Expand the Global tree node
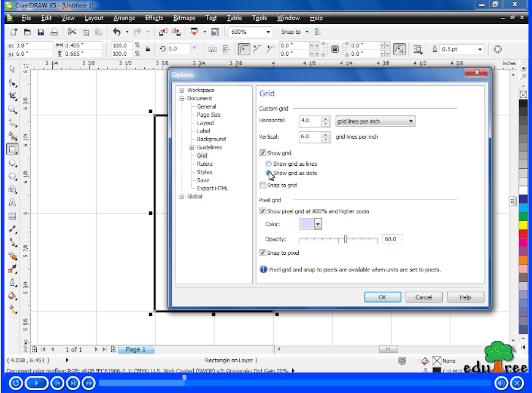The width and height of the screenshot is (532, 393). [x=182, y=196]
